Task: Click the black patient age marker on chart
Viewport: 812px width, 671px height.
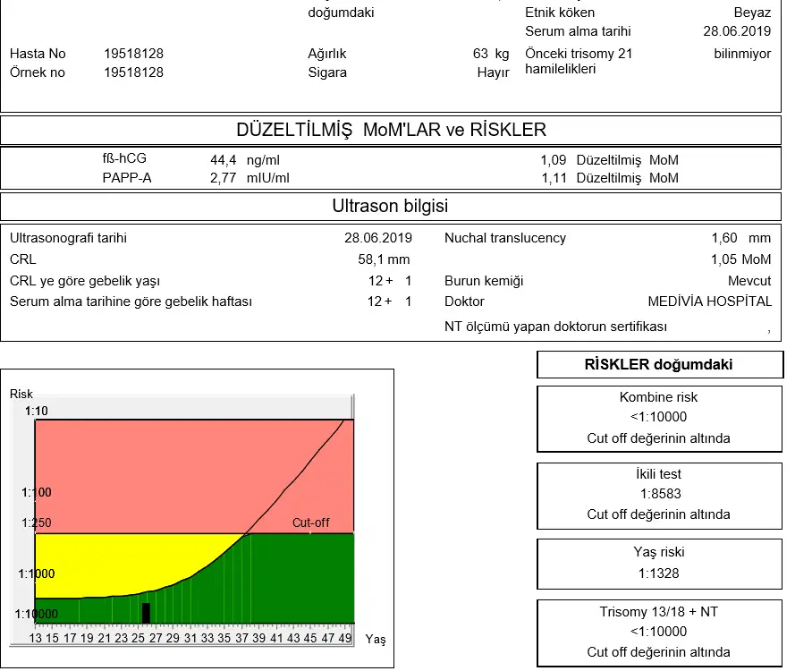Action: [146, 613]
